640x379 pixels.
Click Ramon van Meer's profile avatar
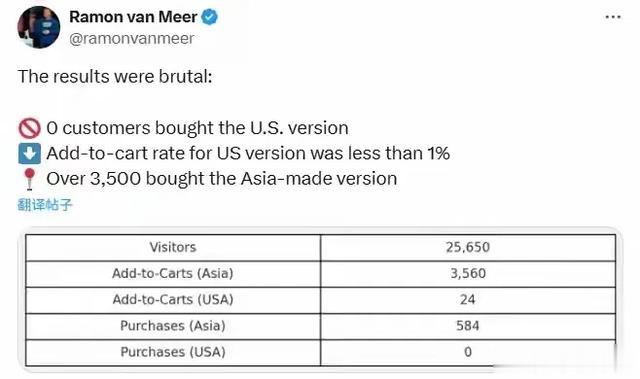[39, 27]
